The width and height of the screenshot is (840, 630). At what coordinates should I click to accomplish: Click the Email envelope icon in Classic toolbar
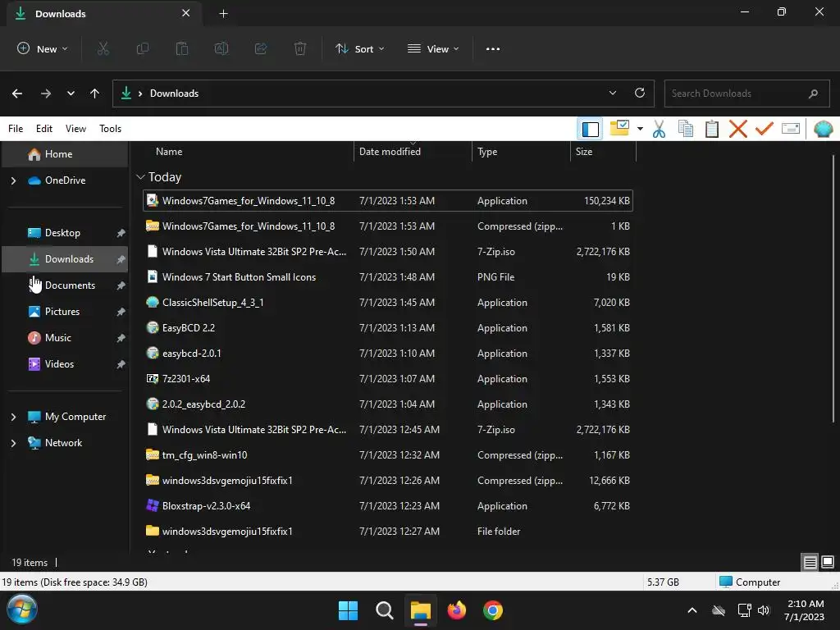pyautogui.click(x=791, y=129)
